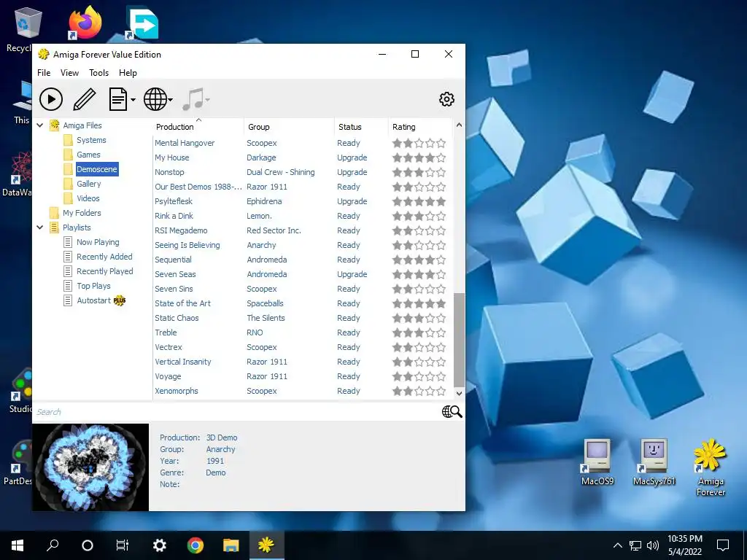Open File Explorer from the taskbar
Viewport: 747px width, 560px height.
231,545
